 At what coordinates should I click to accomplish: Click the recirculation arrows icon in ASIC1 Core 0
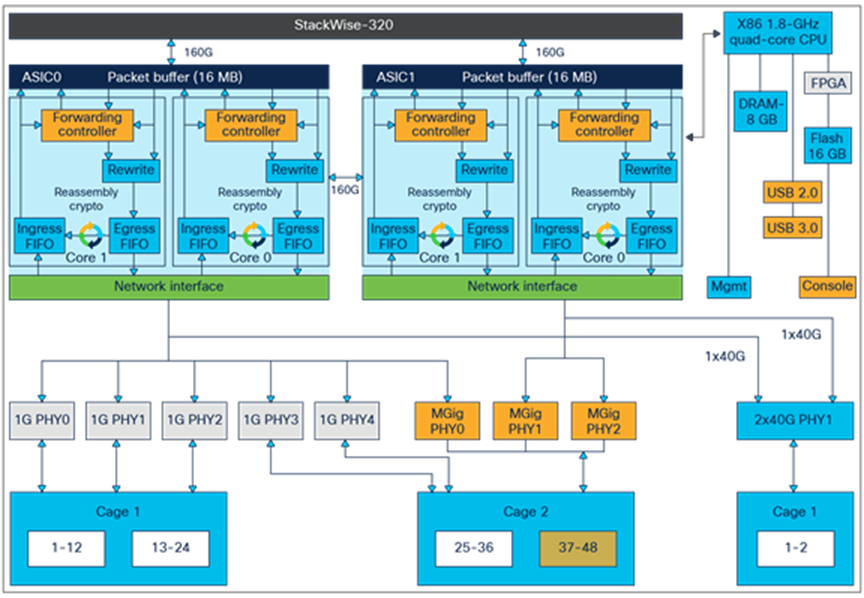tap(607, 235)
